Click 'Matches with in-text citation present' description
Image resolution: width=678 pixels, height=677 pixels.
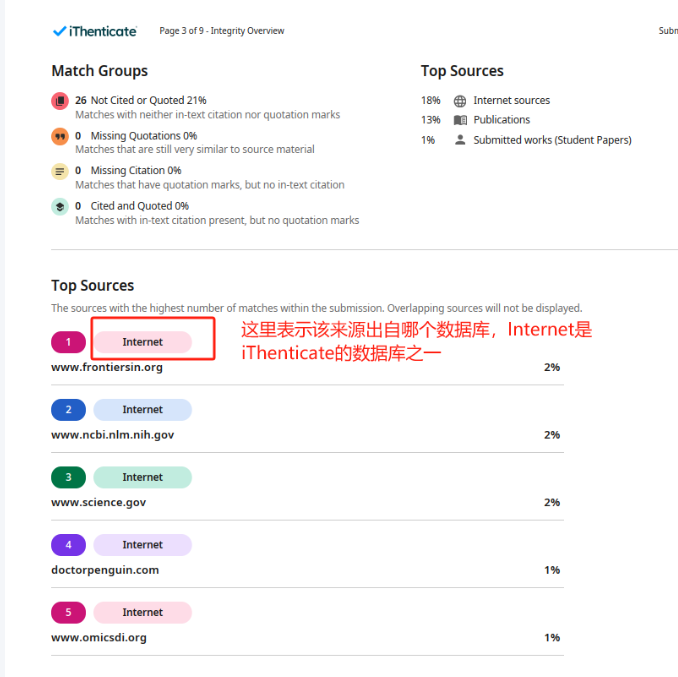(217, 220)
